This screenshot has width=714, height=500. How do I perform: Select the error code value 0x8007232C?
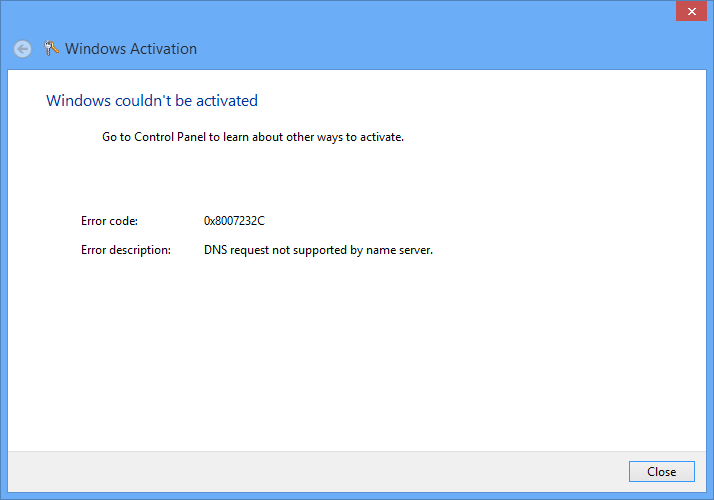(x=234, y=220)
